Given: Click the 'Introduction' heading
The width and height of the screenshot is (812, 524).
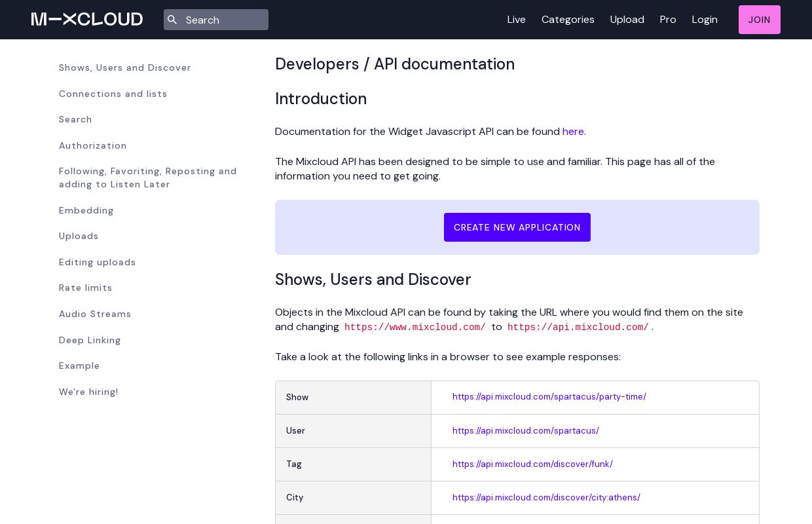Looking at the screenshot, I should (321, 99).
